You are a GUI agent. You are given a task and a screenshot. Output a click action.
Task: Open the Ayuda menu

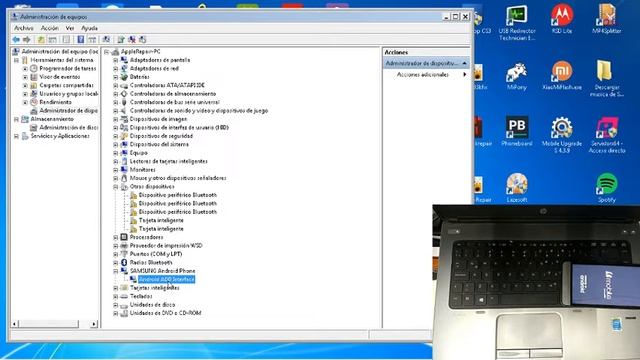coord(89,28)
